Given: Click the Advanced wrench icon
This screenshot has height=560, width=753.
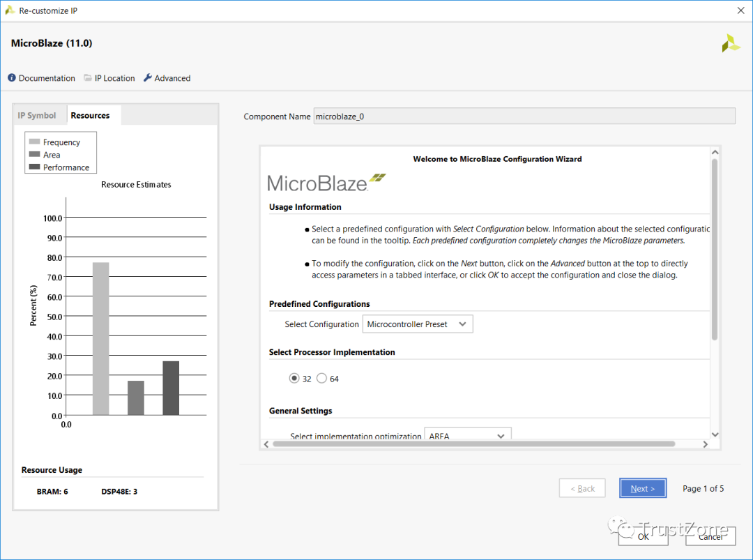Looking at the screenshot, I should pyautogui.click(x=147, y=77).
